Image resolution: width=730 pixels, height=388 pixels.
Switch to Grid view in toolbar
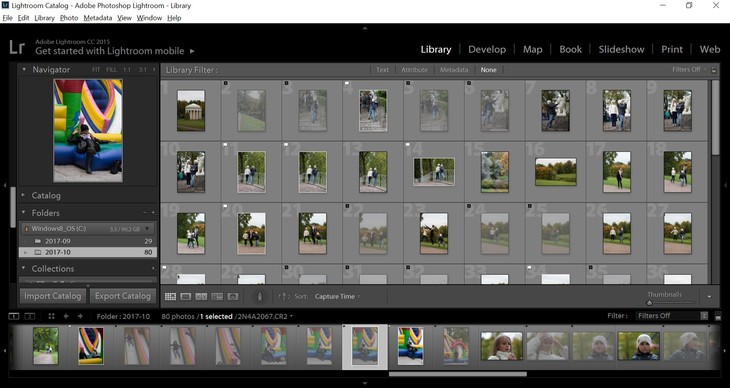[170, 296]
